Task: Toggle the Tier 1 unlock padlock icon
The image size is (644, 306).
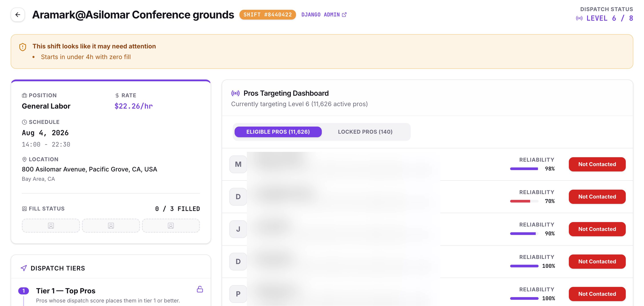Action: 200,289
